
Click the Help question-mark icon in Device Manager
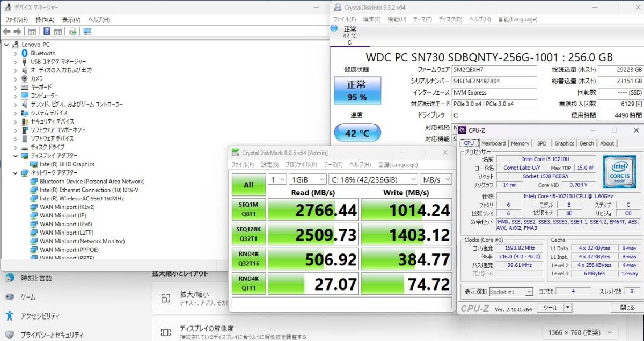tap(47, 32)
